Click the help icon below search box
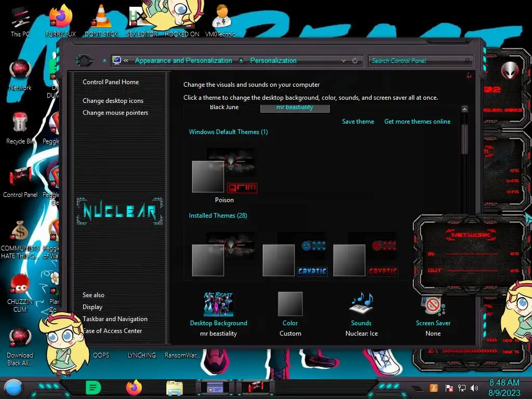Image resolution: width=532 pixels, height=399 pixels. point(469,75)
